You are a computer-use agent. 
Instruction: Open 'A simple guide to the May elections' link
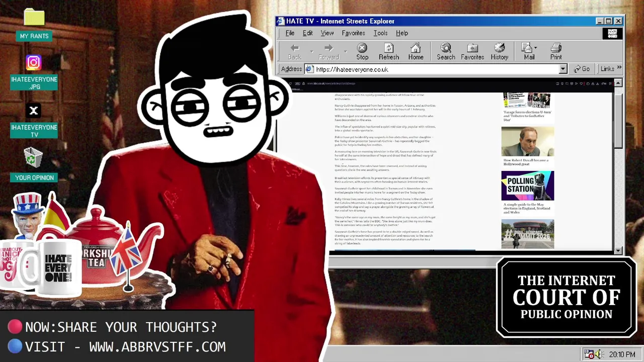pyautogui.click(x=527, y=208)
